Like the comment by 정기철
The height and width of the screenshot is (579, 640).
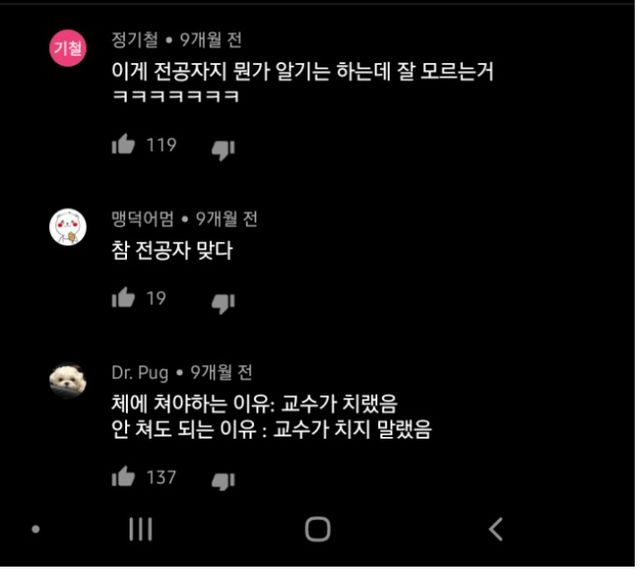pos(123,144)
